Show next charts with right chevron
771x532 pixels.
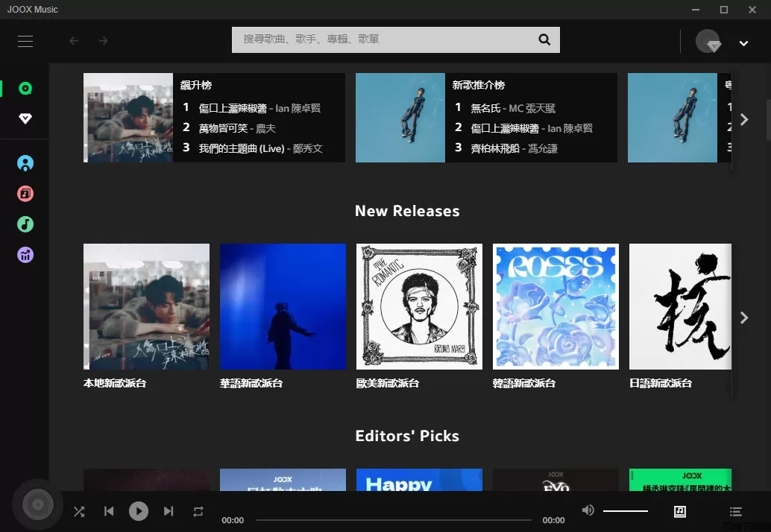click(x=744, y=119)
